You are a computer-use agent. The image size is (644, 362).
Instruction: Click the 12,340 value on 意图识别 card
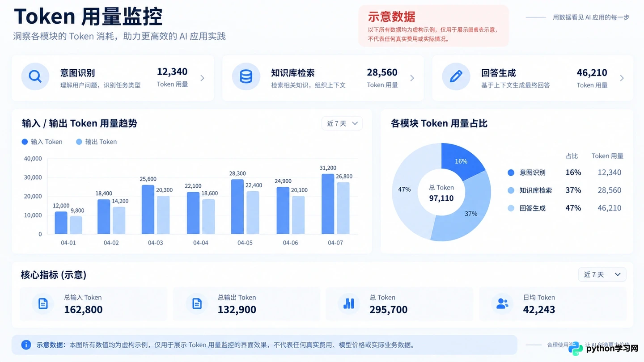pyautogui.click(x=172, y=72)
